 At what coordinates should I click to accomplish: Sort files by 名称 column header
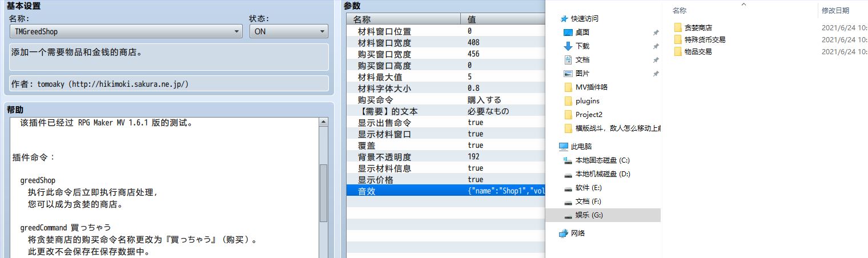tap(679, 10)
